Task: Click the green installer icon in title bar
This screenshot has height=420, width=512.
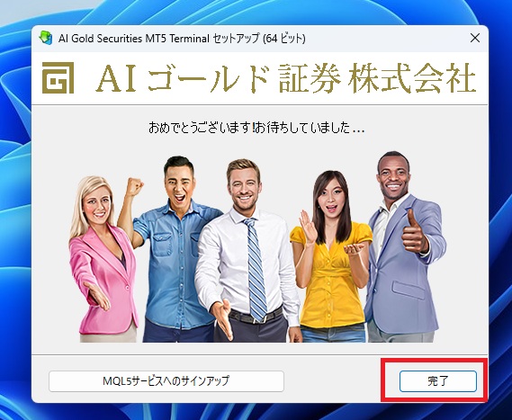Action: (x=46, y=38)
